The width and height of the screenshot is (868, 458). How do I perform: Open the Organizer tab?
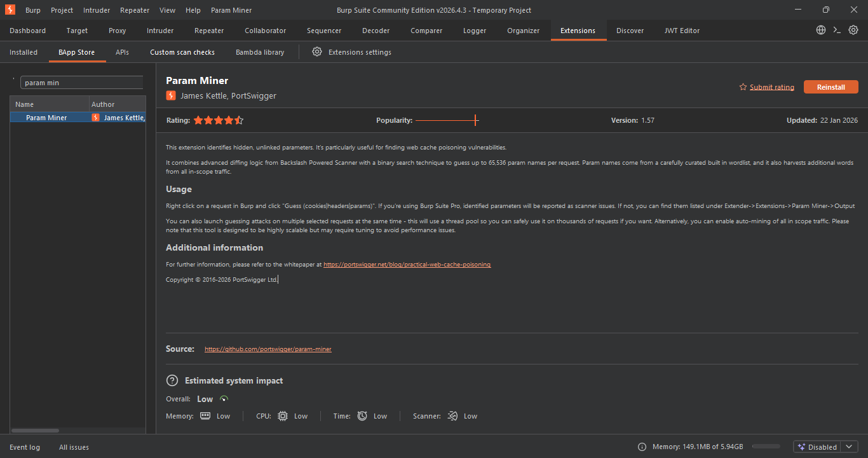click(x=524, y=31)
